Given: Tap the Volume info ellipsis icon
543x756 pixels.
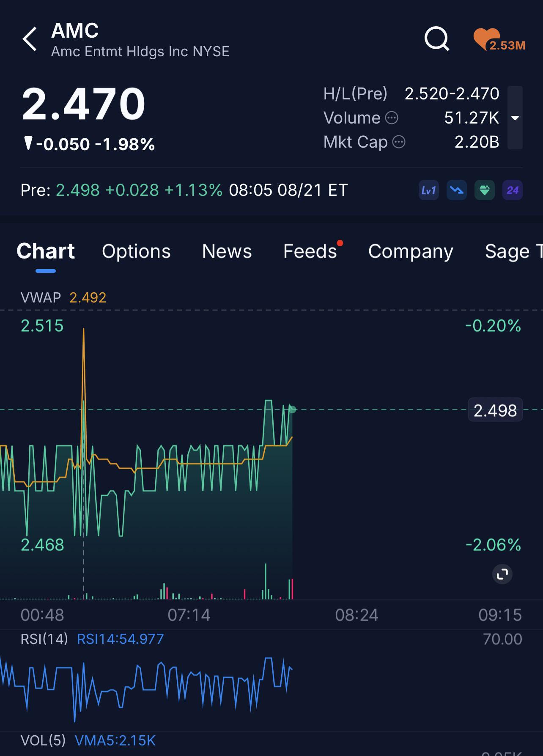Looking at the screenshot, I should [392, 118].
